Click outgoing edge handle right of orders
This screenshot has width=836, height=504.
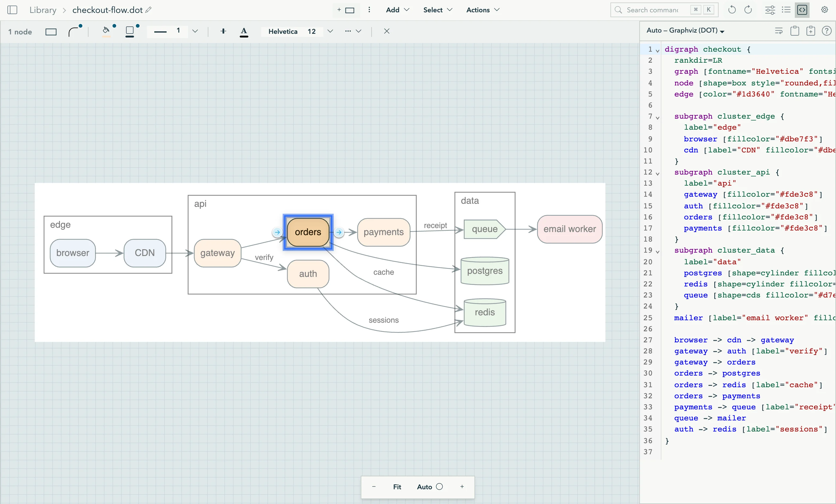tap(339, 232)
